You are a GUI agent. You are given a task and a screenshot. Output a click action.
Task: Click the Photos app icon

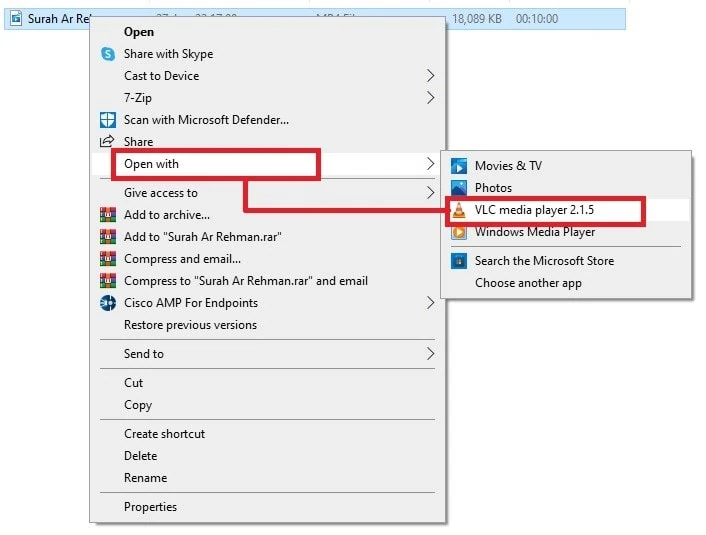pyautogui.click(x=459, y=188)
